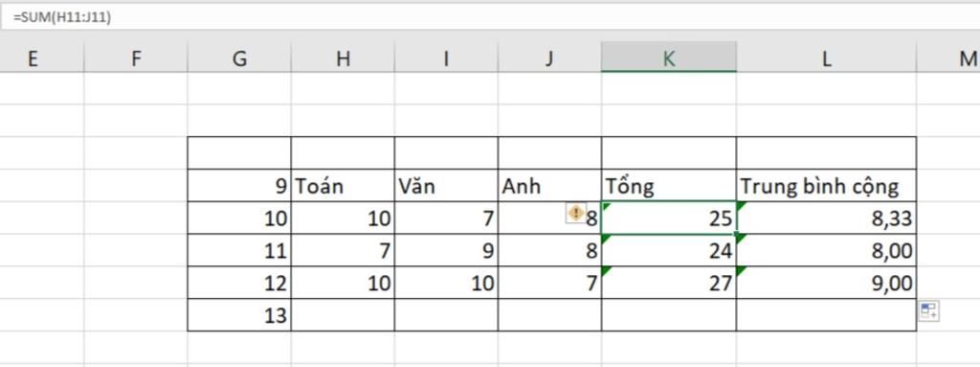Click the formula bar showing =SUM(H11:J11)

(490, 17)
